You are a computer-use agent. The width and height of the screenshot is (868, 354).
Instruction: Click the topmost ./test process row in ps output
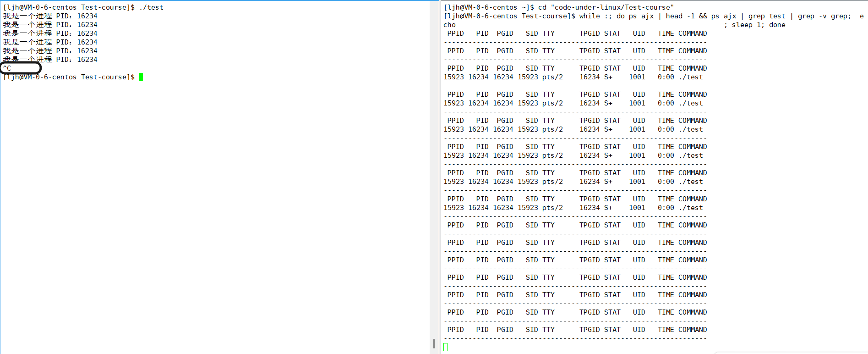pyautogui.click(x=573, y=77)
